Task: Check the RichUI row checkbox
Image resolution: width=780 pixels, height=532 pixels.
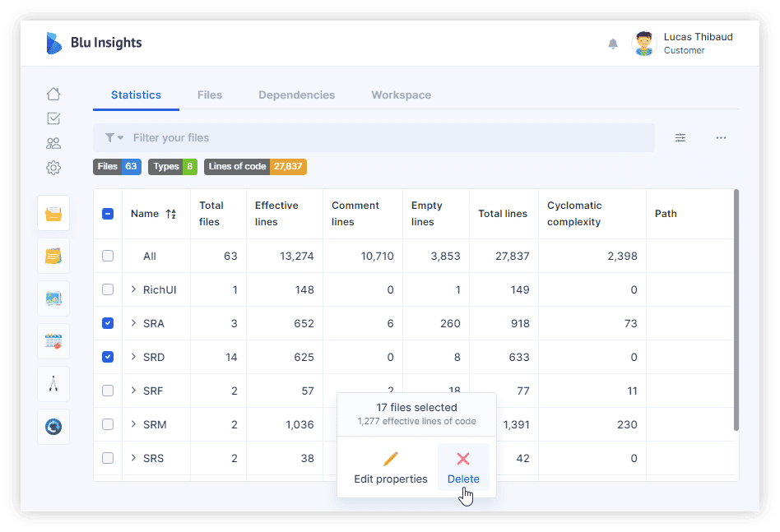Action: click(108, 289)
